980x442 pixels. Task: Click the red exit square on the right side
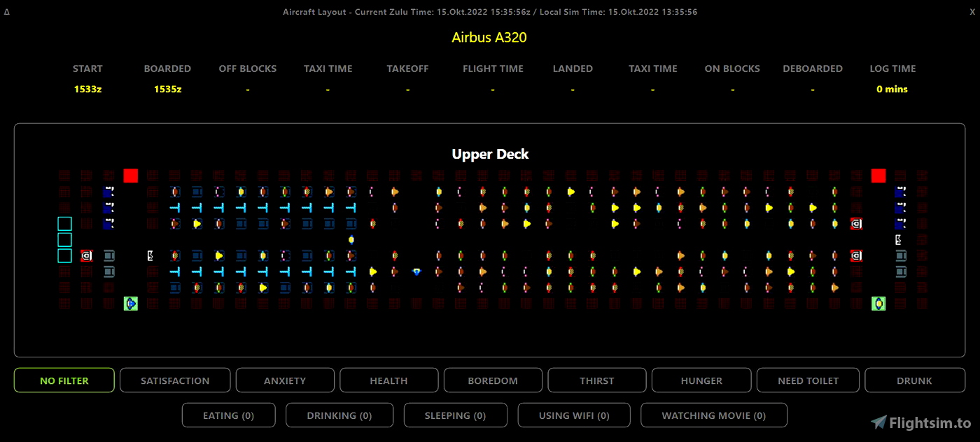point(878,176)
